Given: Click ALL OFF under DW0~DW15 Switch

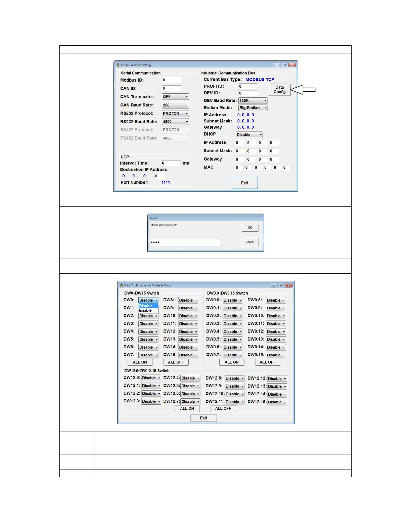Looking at the screenshot, I should click(x=176, y=362).
